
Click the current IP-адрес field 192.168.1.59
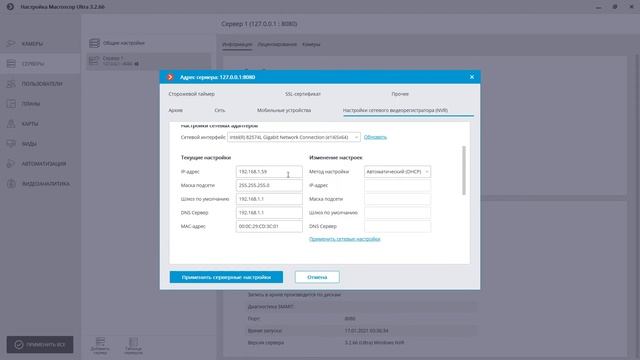(x=269, y=172)
